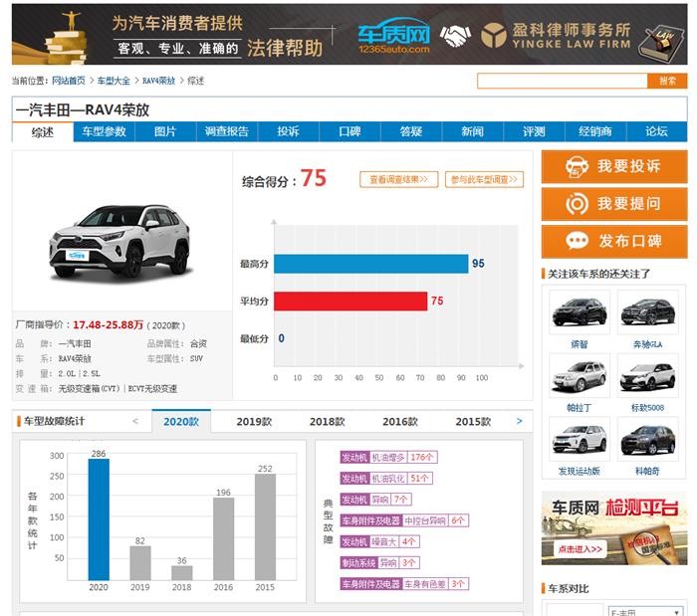Viewport: 697px width, 616px height.
Task: Go to the 论坛 tab
Action: click(656, 132)
